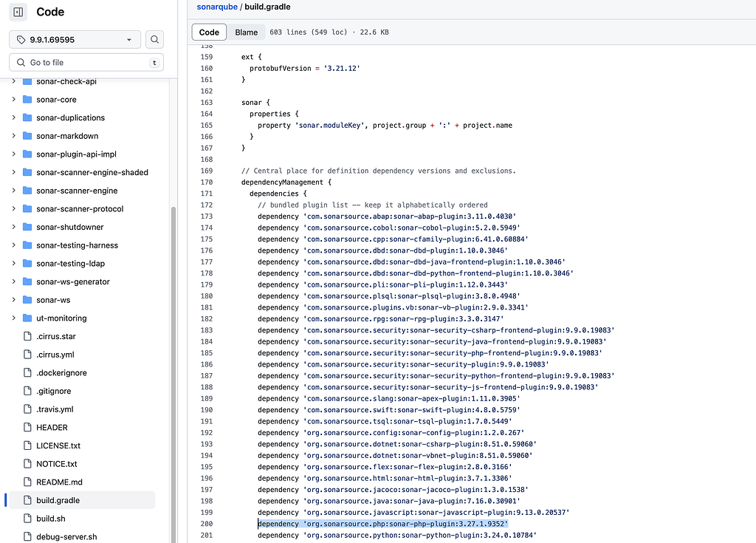The image size is (756, 543).
Task: Select the Code view tab
Action: pos(209,33)
